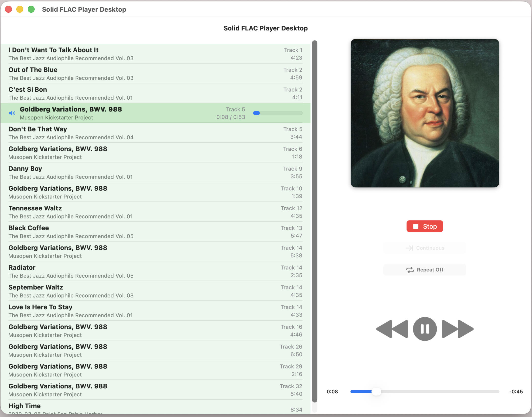Select the "Don't Be That Way" track
The image size is (532, 417).
click(x=155, y=133)
